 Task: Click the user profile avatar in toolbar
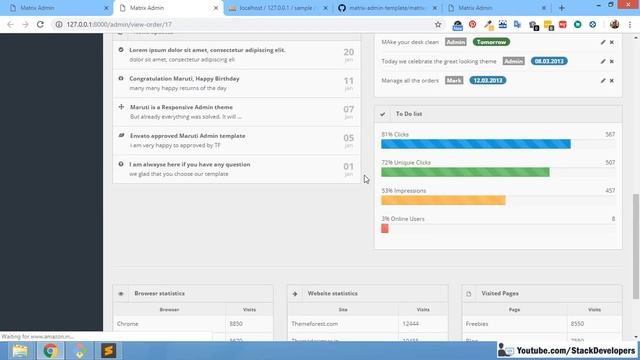coord(614,24)
